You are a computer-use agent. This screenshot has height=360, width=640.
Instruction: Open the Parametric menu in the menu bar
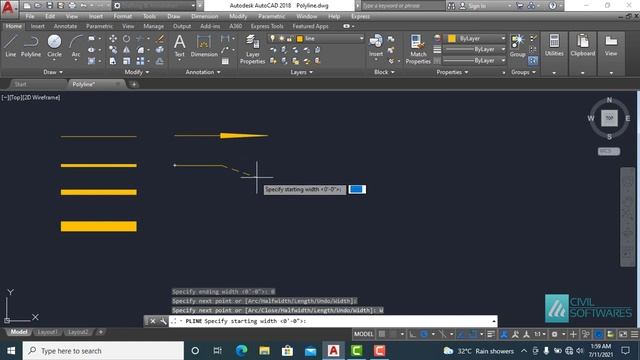point(271,16)
